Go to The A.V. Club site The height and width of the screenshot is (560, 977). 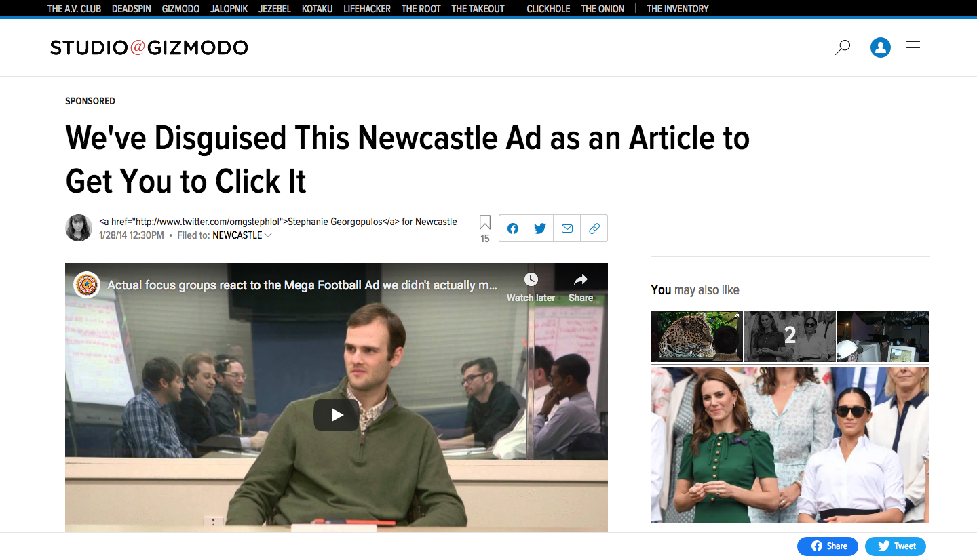74,9
